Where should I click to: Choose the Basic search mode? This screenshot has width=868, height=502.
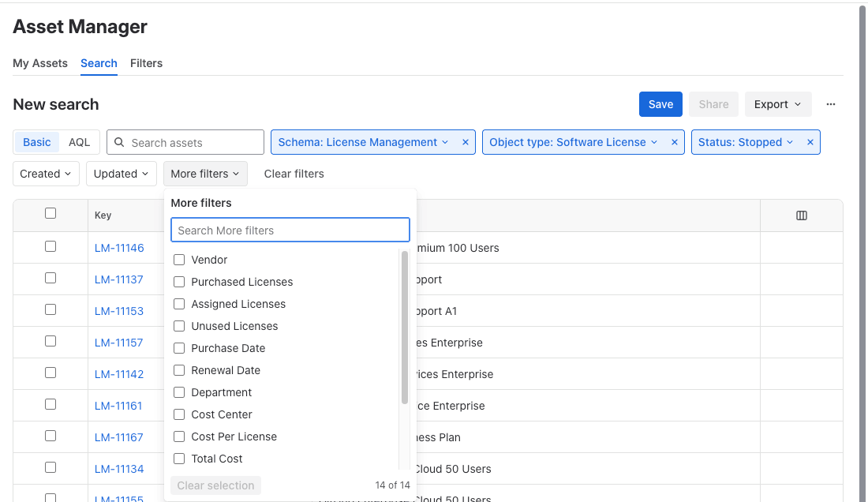pyautogui.click(x=36, y=142)
